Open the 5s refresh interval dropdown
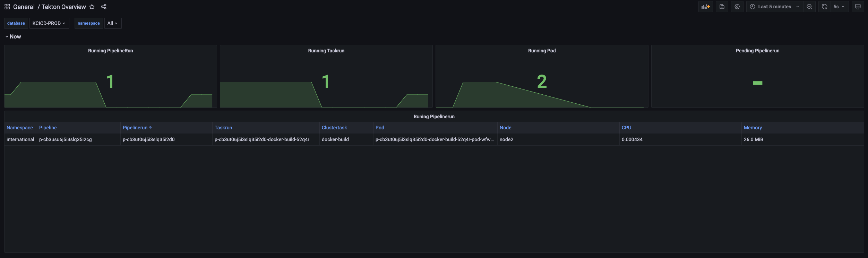 click(839, 7)
